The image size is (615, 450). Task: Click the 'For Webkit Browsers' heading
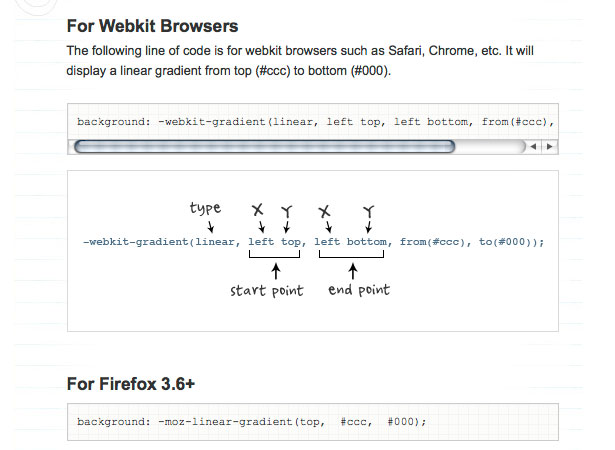point(152,26)
